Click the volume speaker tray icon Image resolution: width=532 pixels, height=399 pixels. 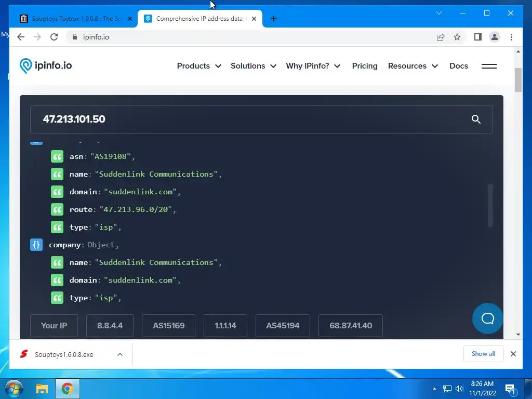[459, 389]
